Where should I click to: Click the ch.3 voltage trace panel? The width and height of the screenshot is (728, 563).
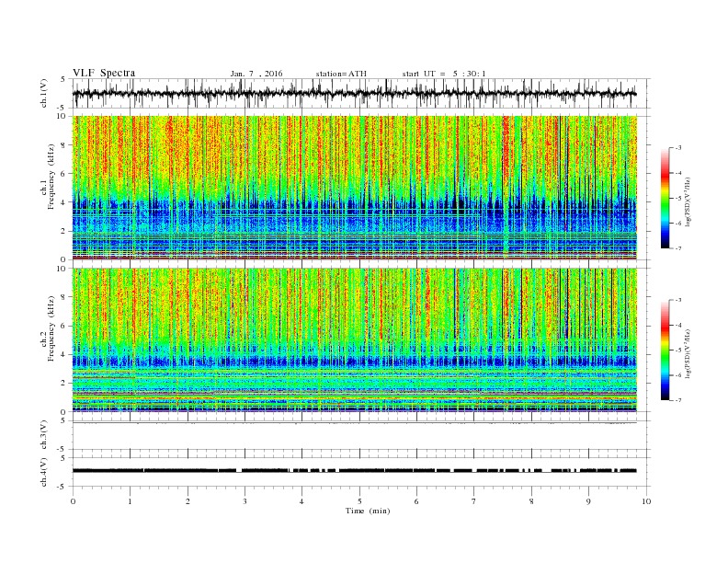point(361,435)
